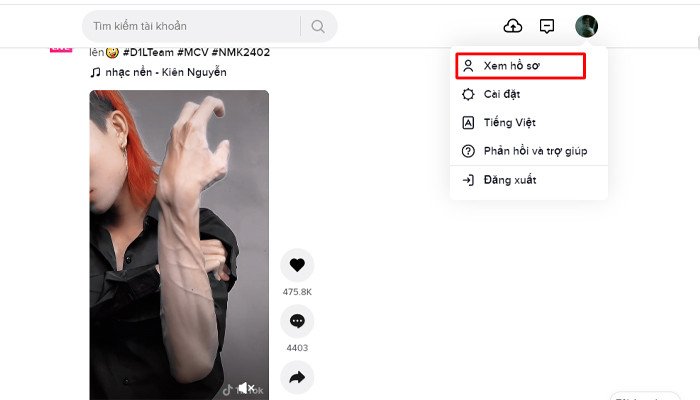Open hashtag #D1LTeam

point(148,52)
